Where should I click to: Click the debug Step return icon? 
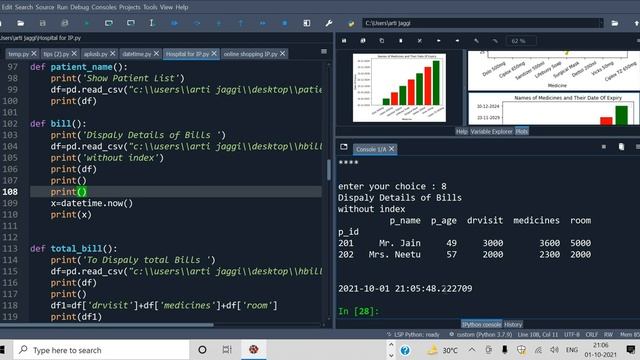(241, 23)
